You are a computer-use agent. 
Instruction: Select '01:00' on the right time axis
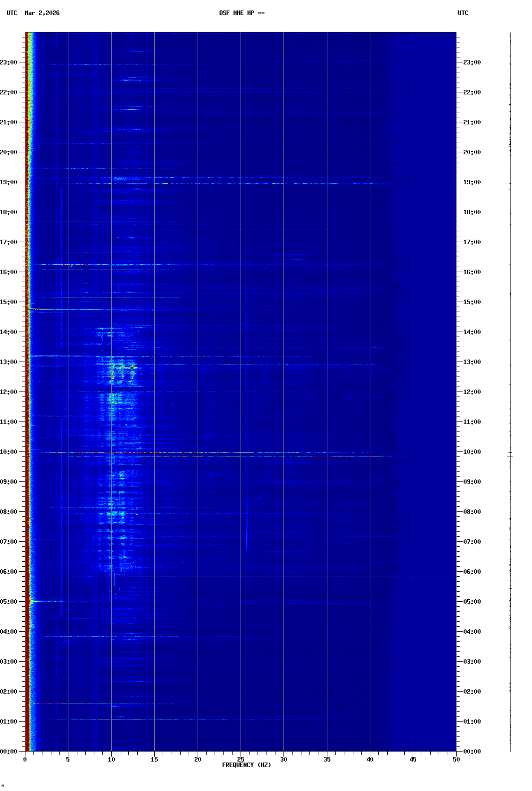click(472, 722)
